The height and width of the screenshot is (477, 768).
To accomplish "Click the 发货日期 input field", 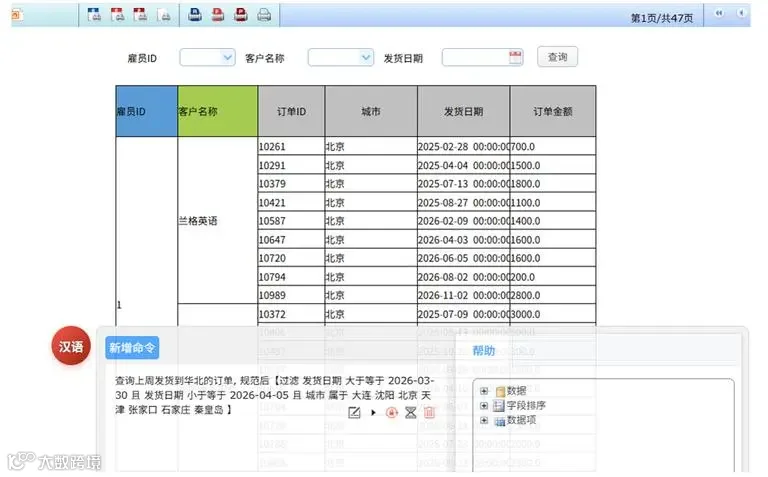I will [476, 57].
